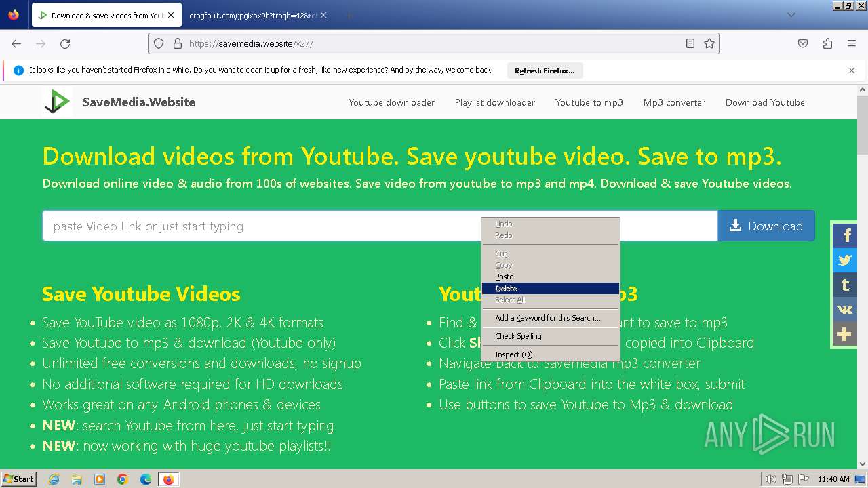Click the action center flag tray icon

pos(804,479)
